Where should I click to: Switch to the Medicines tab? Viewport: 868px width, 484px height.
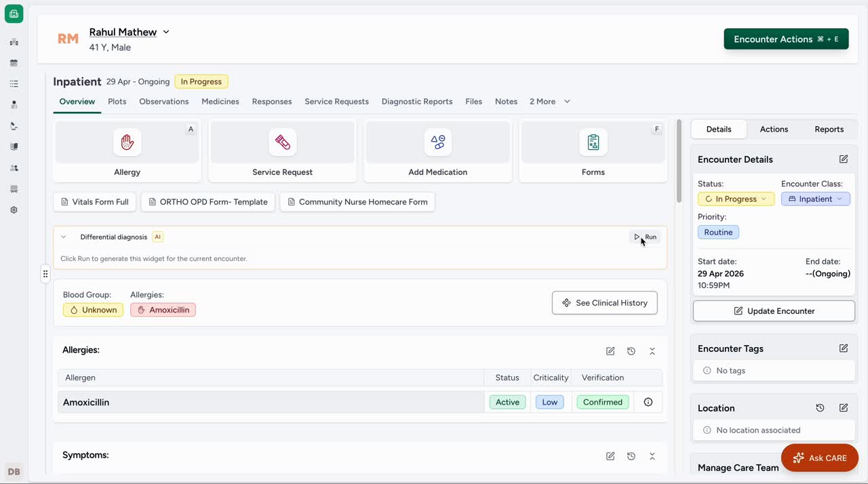pyautogui.click(x=220, y=102)
